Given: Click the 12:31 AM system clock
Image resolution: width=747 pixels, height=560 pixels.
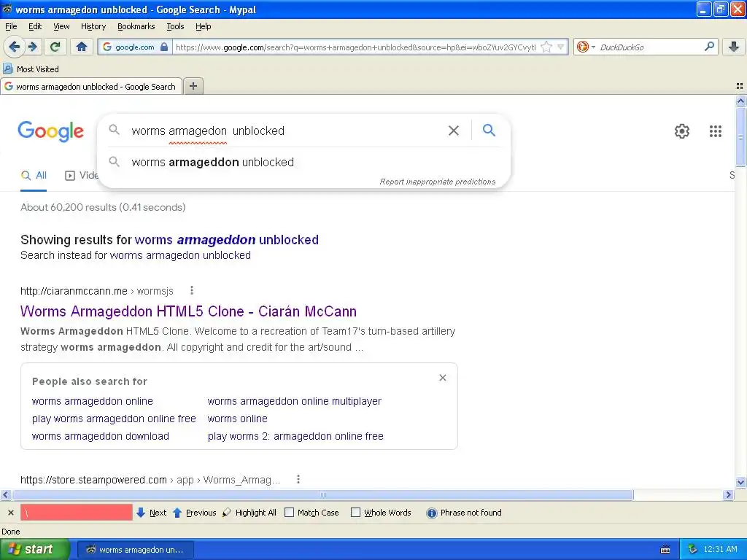Looking at the screenshot, I should point(720,549).
